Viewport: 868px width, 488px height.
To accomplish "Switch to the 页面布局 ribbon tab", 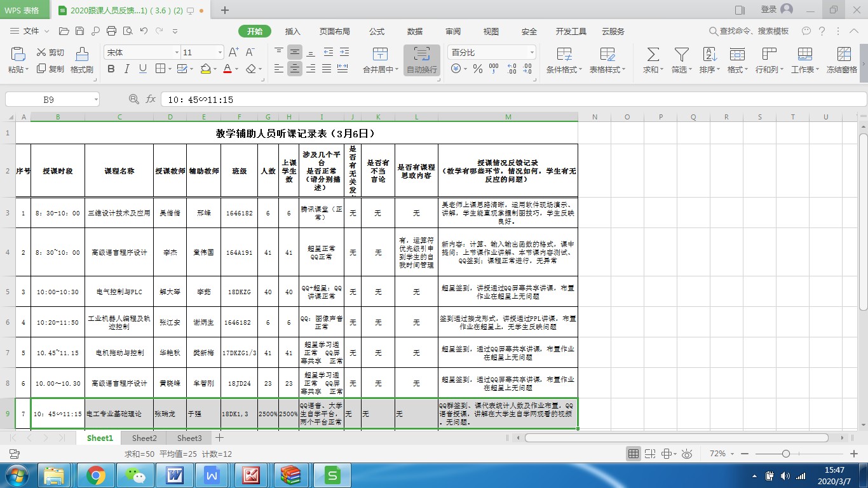I will pyautogui.click(x=335, y=32).
